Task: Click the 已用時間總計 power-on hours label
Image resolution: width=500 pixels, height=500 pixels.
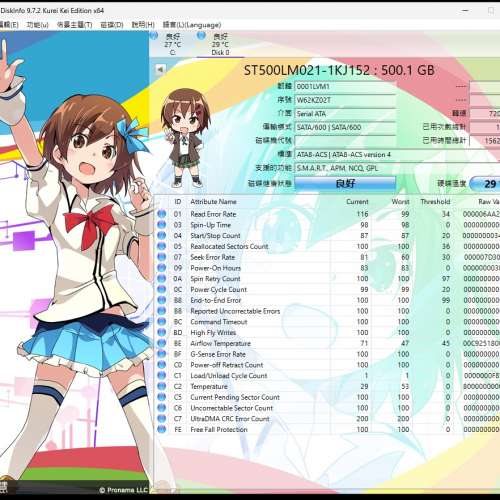Action: (444, 141)
